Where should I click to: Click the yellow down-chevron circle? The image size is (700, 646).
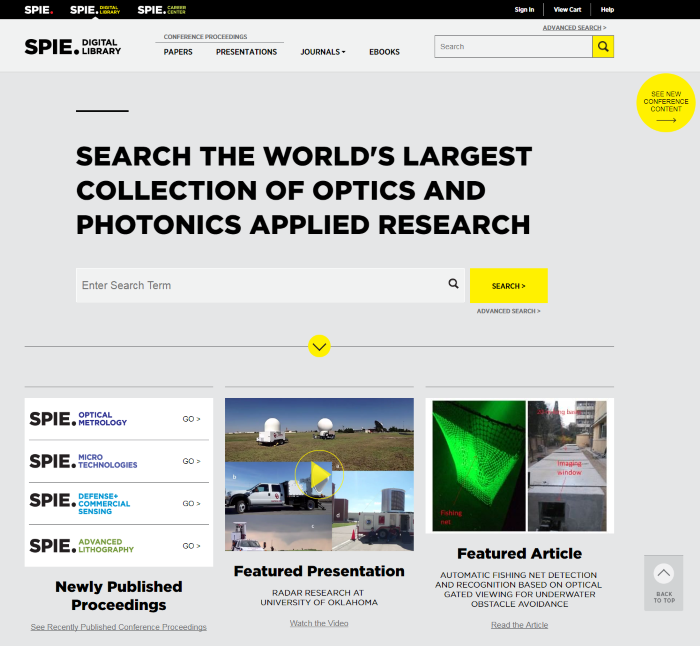319,346
